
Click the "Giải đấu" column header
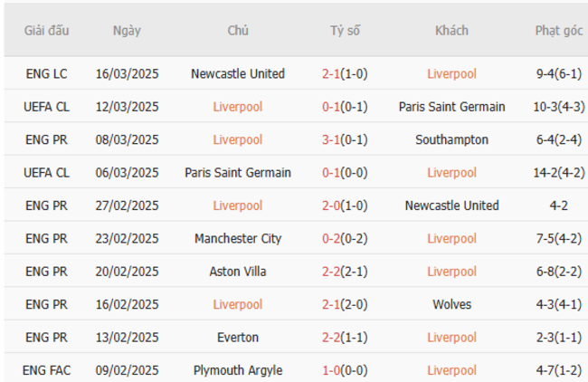tap(46, 31)
